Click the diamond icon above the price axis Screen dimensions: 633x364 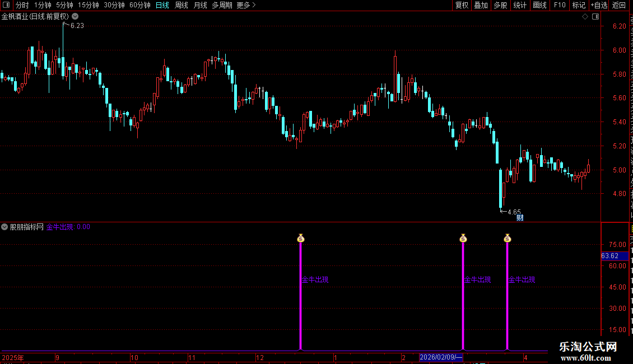click(585, 17)
